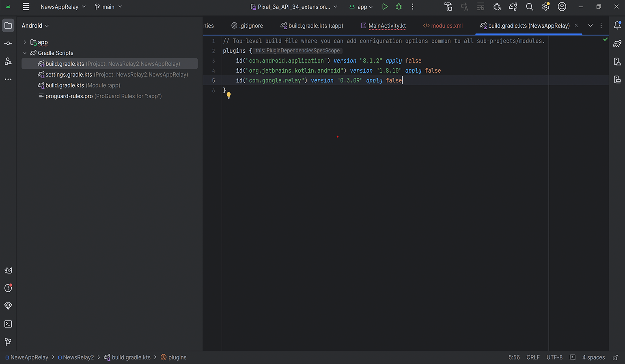Open the Notifications panel
This screenshot has width=625, height=364.
[617, 26]
